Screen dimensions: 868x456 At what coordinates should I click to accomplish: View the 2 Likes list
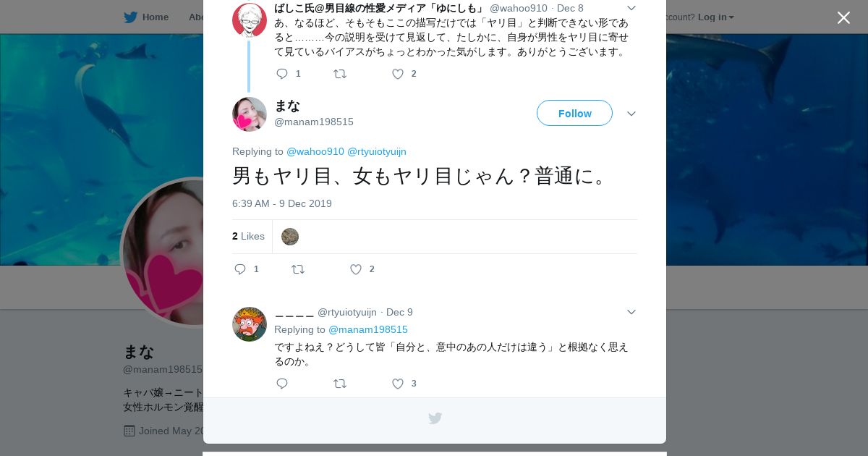(x=248, y=236)
